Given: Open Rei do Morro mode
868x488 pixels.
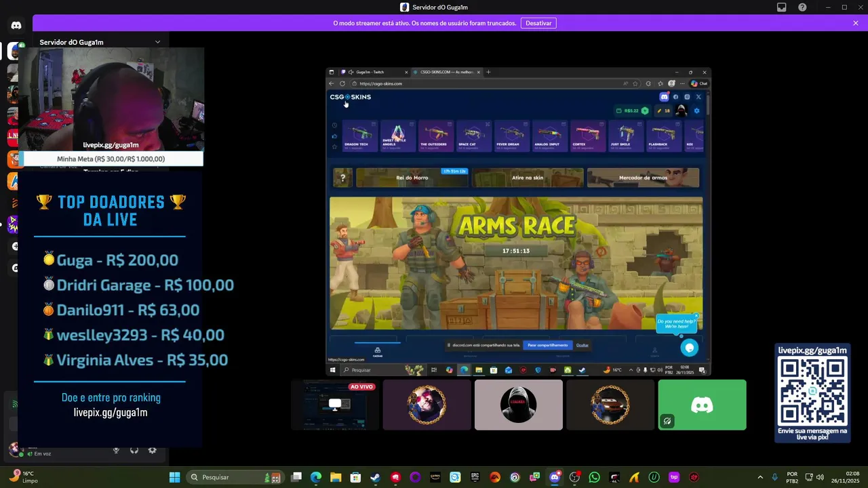Looking at the screenshot, I should point(412,178).
